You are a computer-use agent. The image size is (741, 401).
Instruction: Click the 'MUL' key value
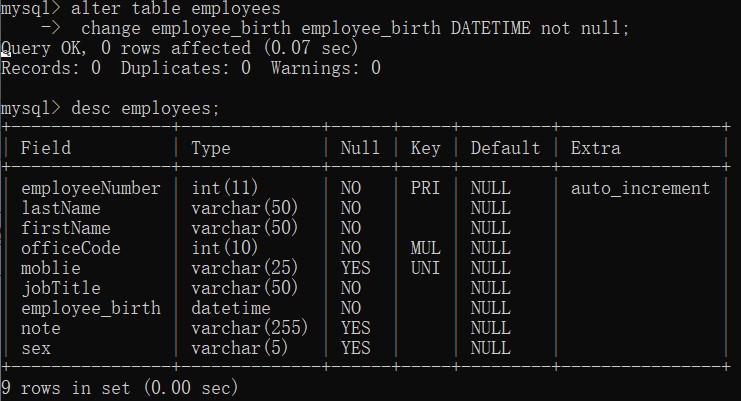(x=425, y=248)
